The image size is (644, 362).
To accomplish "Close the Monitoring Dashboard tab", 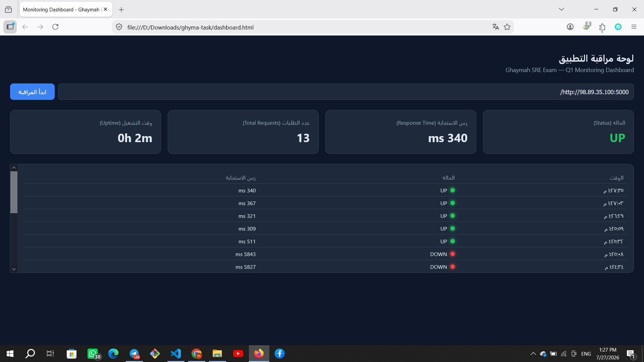I will click(106, 9).
